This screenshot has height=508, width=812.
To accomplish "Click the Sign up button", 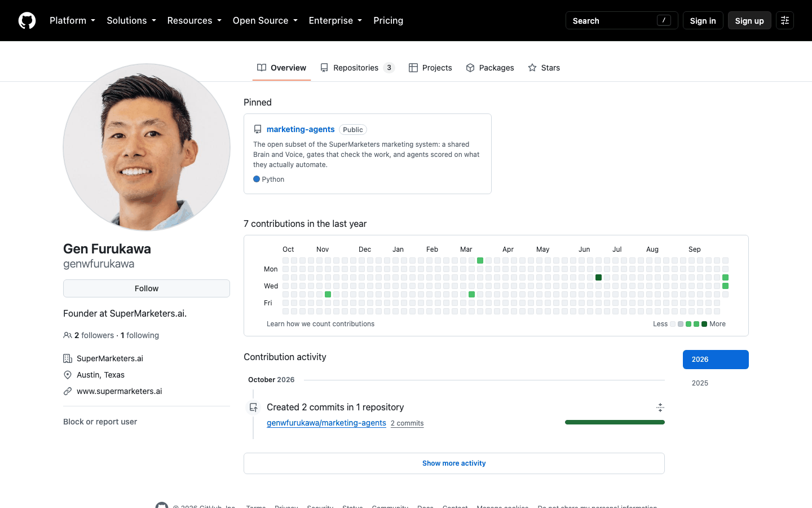I will (749, 20).
